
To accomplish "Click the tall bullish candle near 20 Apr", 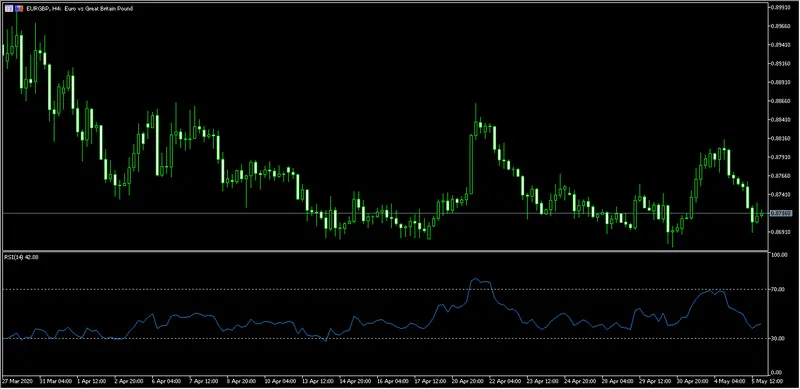I will (x=471, y=164).
